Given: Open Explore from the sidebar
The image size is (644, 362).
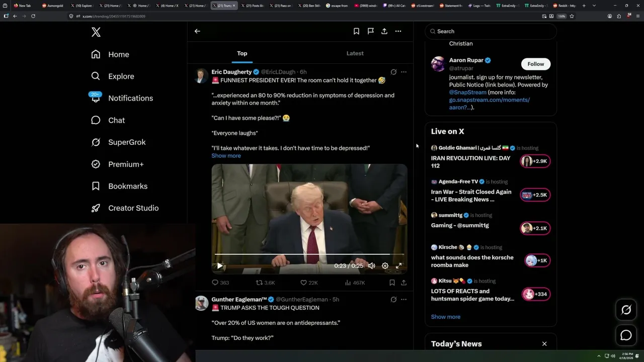Looking at the screenshot, I should (x=113, y=76).
